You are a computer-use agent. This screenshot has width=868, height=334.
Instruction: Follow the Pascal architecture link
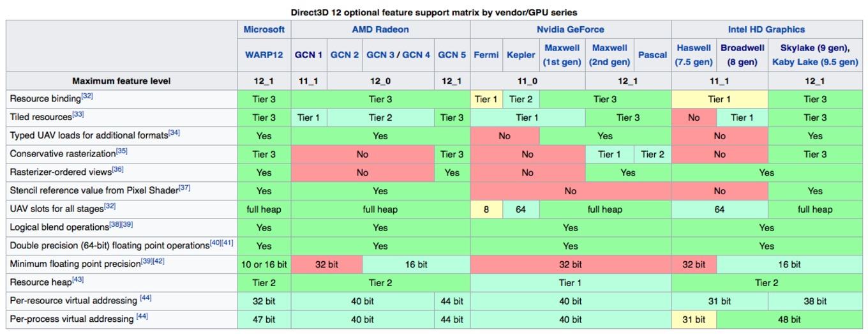(652, 55)
